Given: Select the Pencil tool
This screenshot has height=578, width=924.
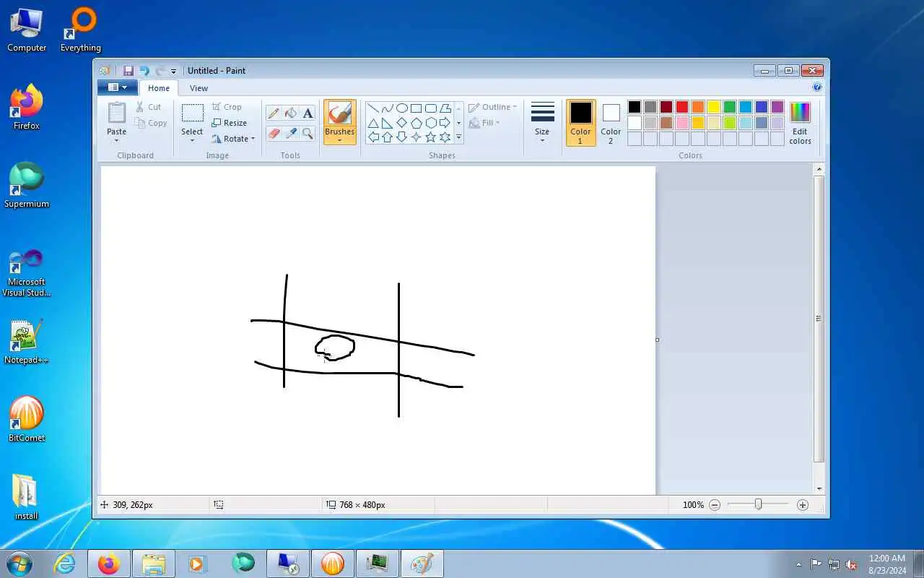Looking at the screenshot, I should [x=274, y=113].
